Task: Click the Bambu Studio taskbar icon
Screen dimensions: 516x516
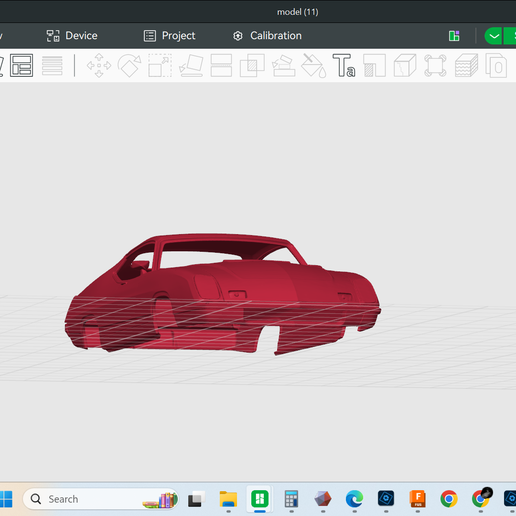Action: [260, 499]
